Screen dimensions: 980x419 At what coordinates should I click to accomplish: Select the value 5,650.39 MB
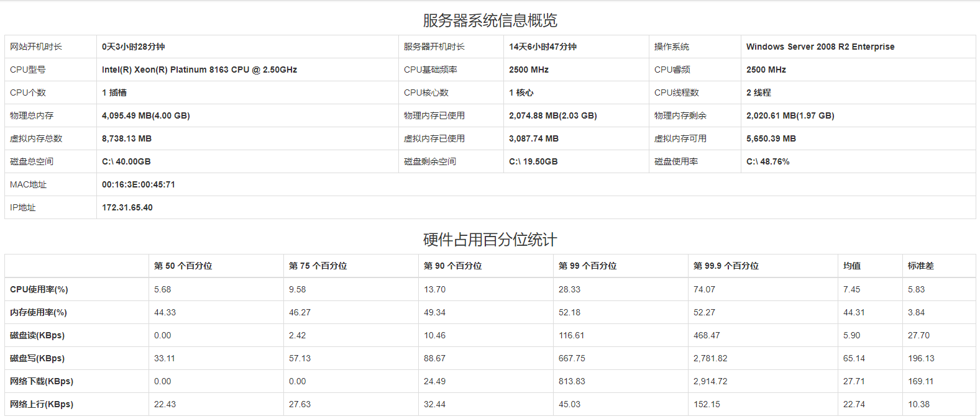click(x=771, y=138)
